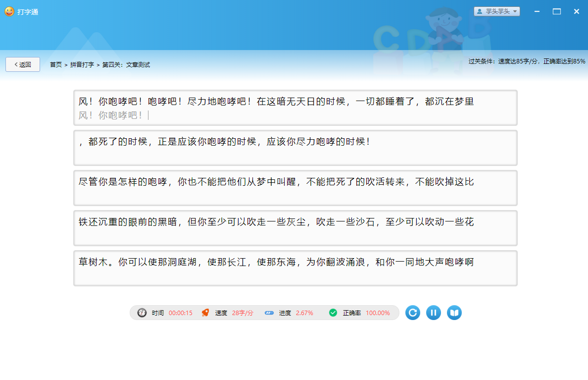Click the rocket speed icon
The width and height of the screenshot is (588, 380).
(205, 313)
